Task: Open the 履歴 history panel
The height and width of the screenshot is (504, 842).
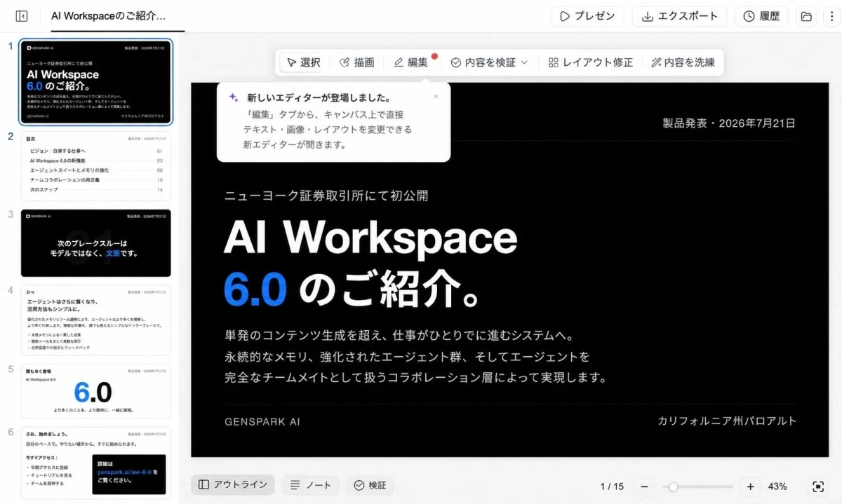Action: point(761,16)
